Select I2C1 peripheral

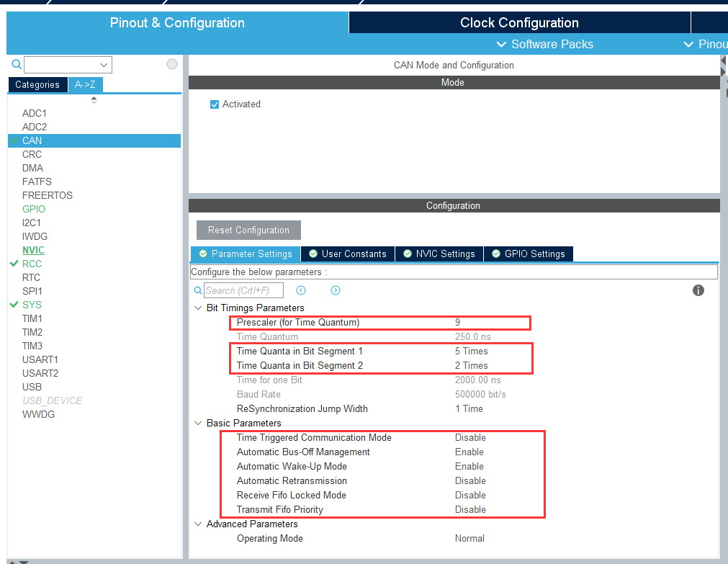(32, 223)
